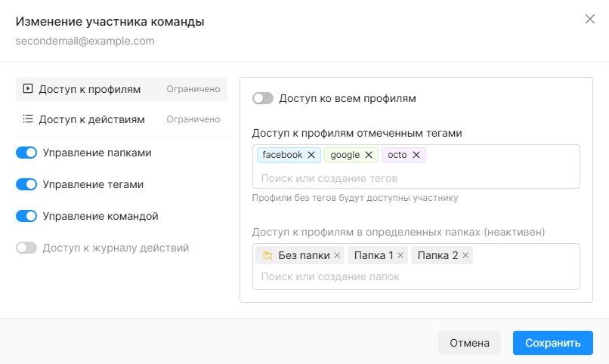
Task: Focus the tag search or creation field
Action: coord(416,178)
